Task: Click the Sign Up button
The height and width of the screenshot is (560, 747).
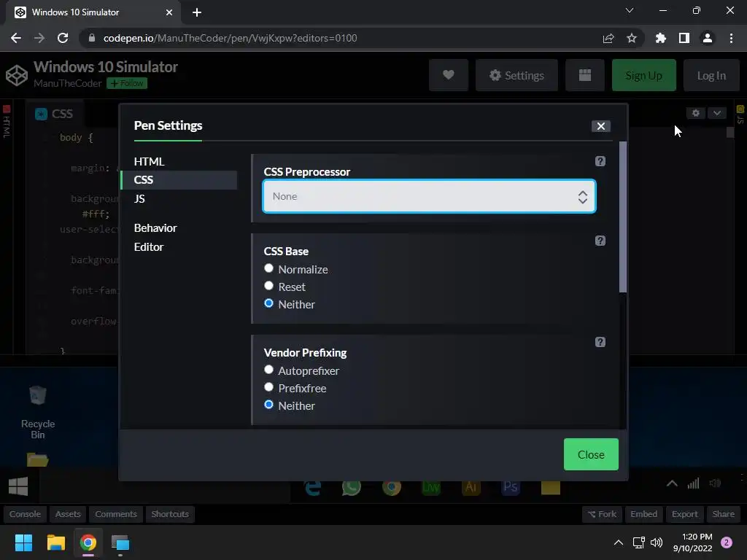Action: [643, 75]
